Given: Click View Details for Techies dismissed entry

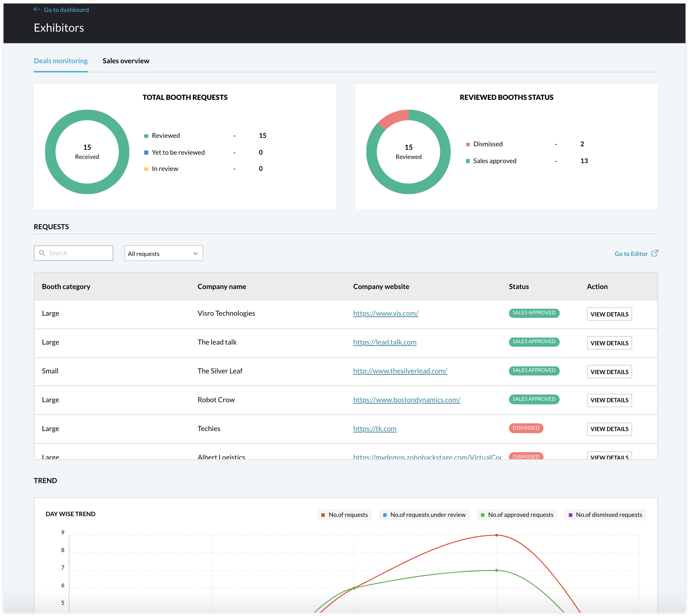Looking at the screenshot, I should 609,429.
